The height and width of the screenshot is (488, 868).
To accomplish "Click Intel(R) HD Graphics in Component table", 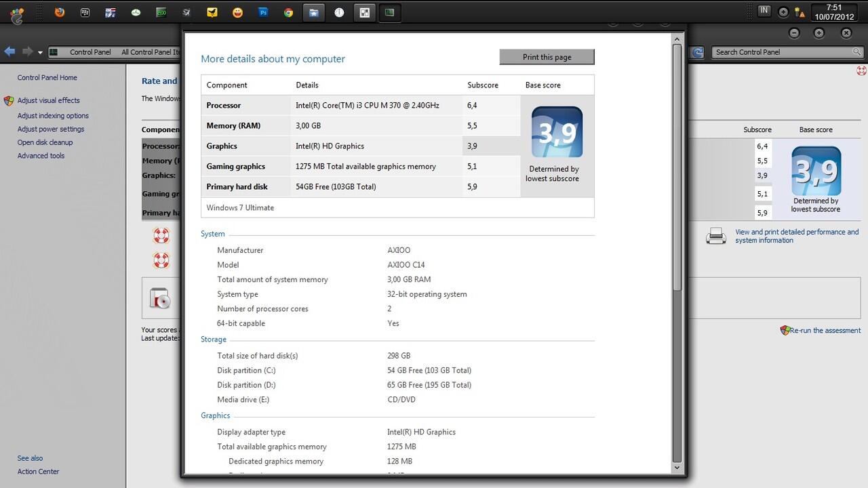I will click(x=330, y=146).
